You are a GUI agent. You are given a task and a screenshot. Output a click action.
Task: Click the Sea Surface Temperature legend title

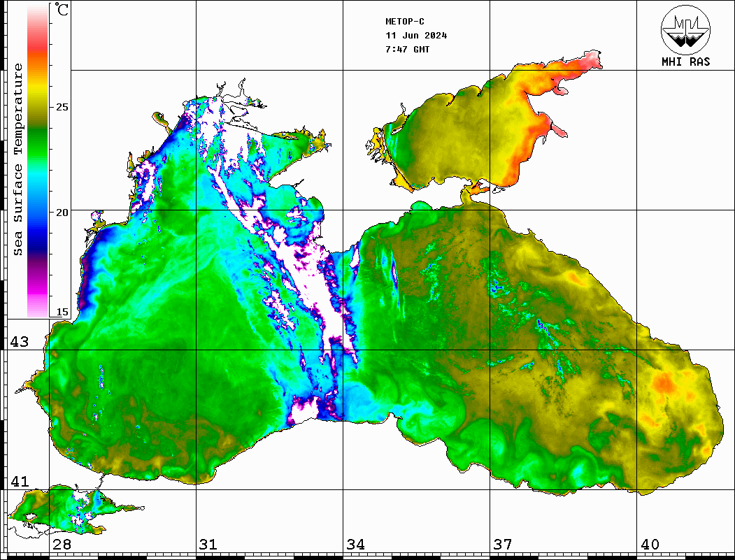pyautogui.click(x=17, y=159)
